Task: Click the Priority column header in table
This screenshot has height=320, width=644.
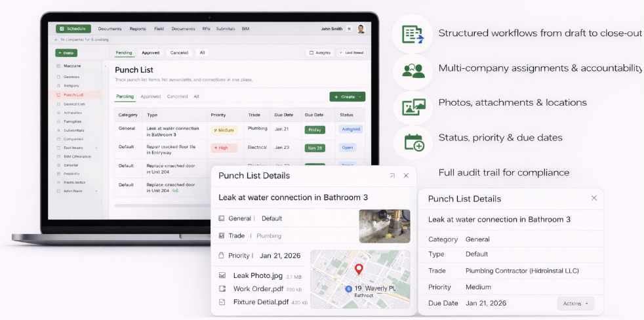Action: click(218, 115)
